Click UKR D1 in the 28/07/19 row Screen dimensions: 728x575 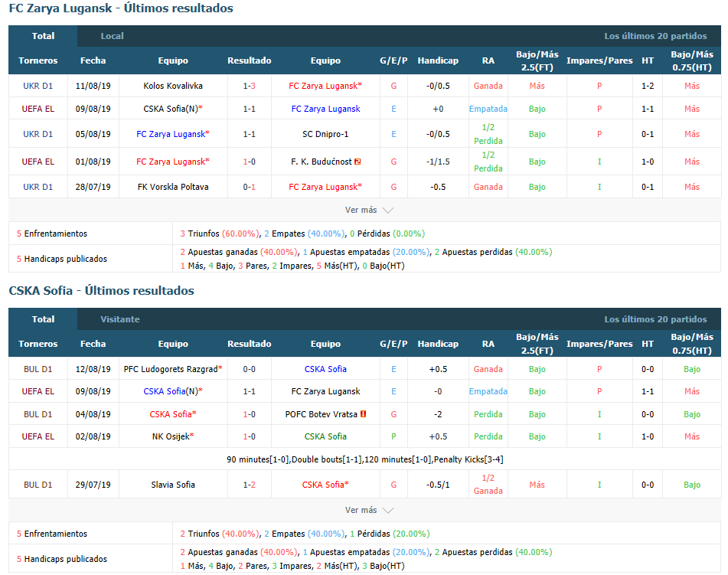pos(38,187)
